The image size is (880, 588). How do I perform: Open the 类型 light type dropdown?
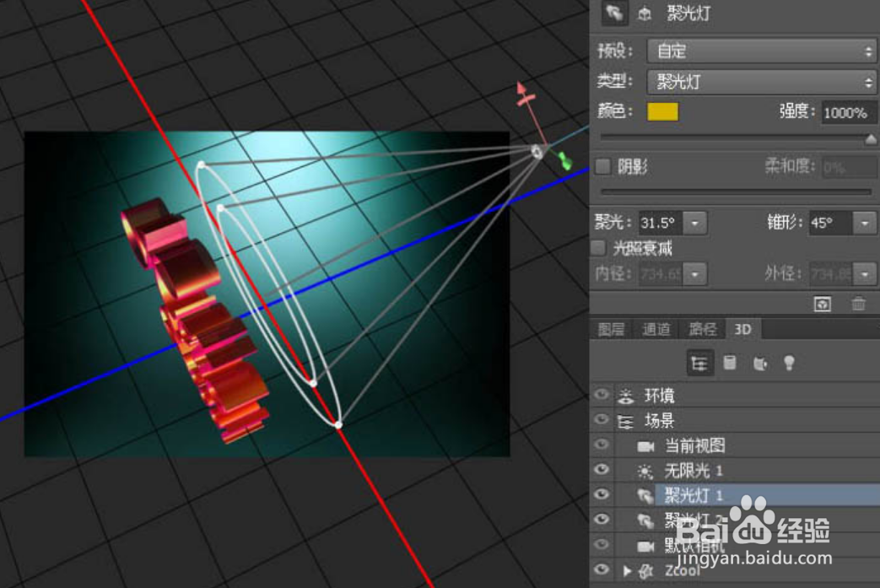click(762, 82)
